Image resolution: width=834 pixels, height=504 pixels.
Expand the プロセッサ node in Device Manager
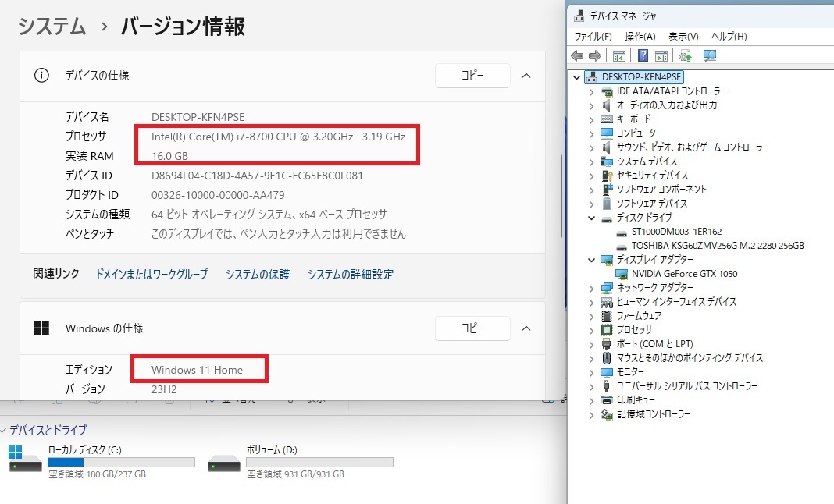pos(591,330)
